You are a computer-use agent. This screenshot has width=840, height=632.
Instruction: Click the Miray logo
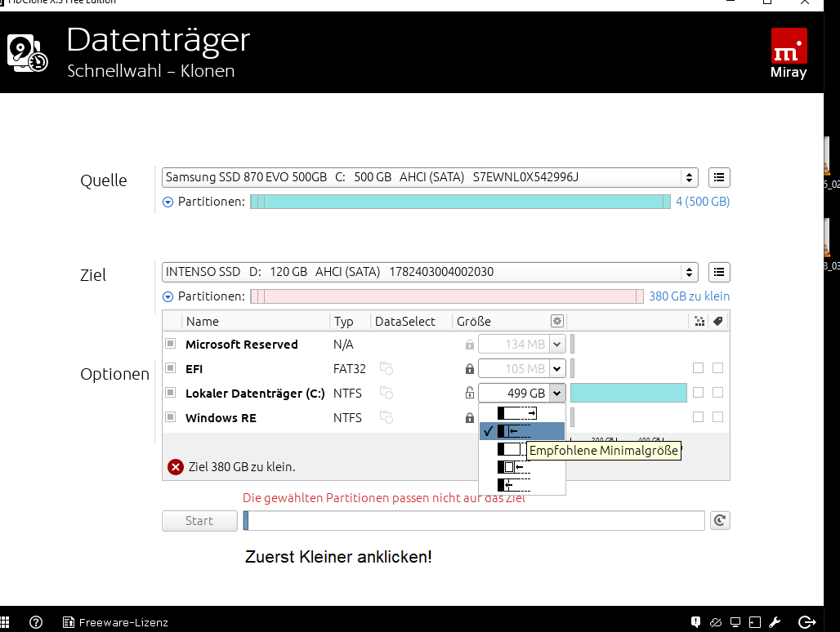click(x=789, y=53)
